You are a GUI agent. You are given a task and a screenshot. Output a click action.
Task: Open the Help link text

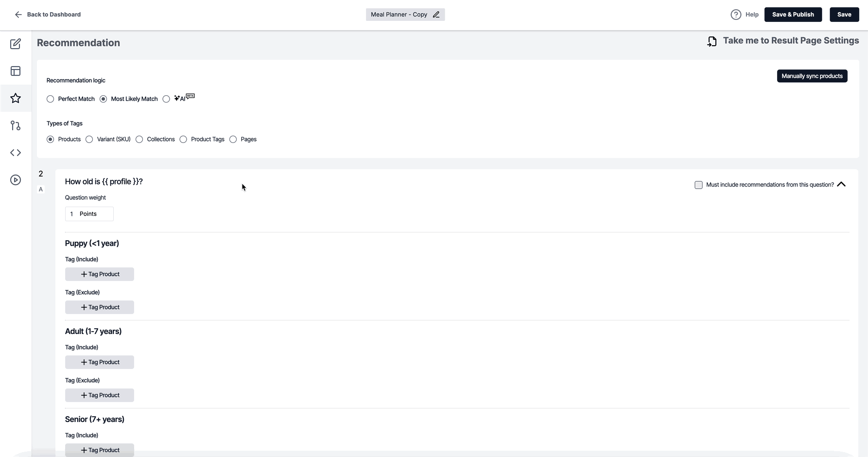(752, 15)
